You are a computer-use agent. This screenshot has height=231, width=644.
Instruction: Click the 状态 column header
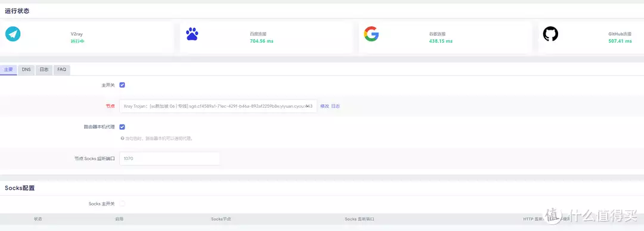38,219
